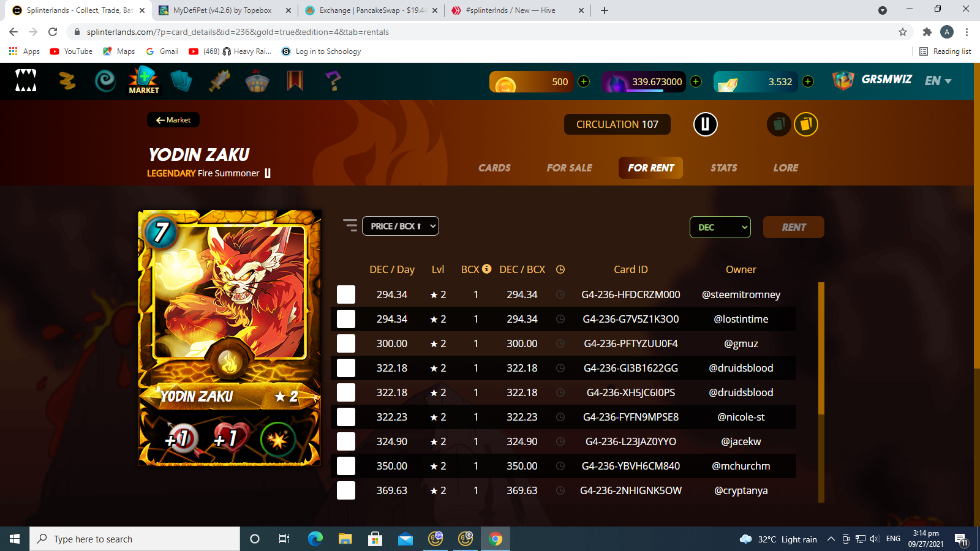Select the FOR RENT tab
This screenshot has width=980, height=551.
pos(651,168)
